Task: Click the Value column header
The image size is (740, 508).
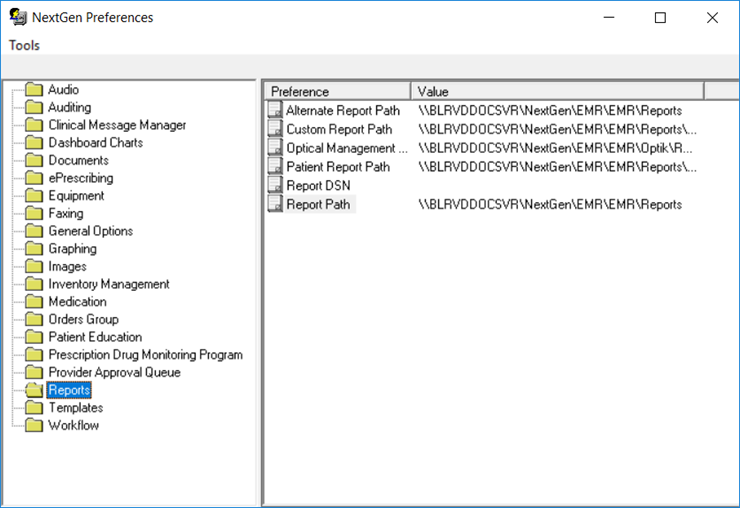Action: tap(557, 91)
